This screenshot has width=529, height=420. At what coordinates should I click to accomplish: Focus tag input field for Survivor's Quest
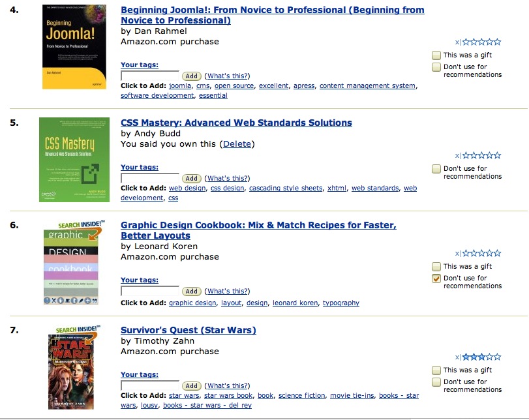[150, 385]
